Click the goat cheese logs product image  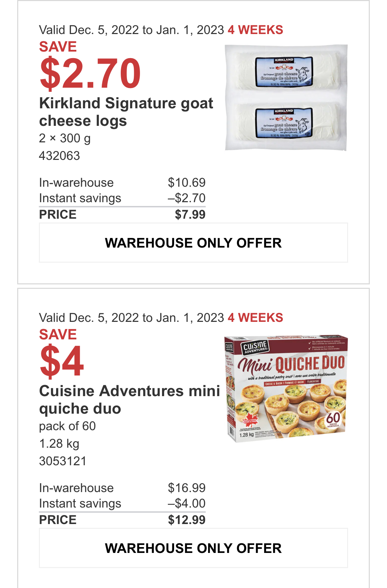click(x=286, y=98)
